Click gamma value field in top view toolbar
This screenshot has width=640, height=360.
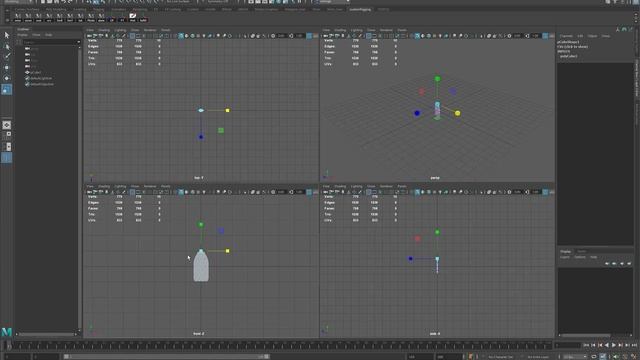(x=300, y=36)
